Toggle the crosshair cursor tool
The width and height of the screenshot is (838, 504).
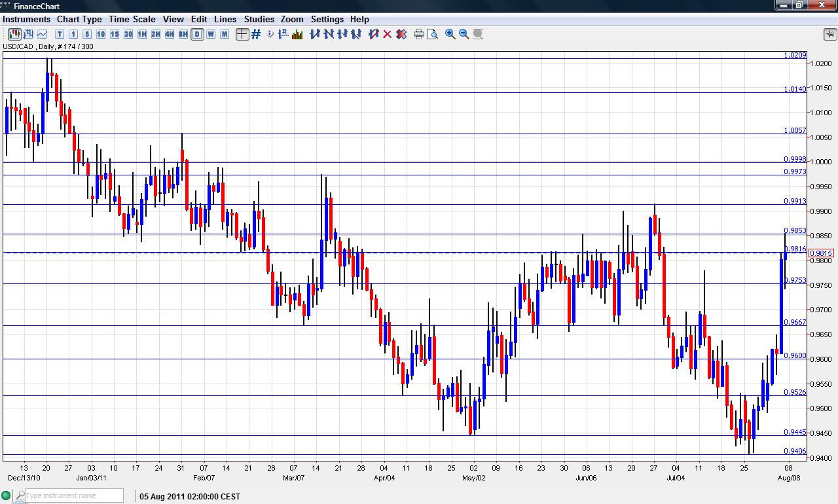(242, 34)
